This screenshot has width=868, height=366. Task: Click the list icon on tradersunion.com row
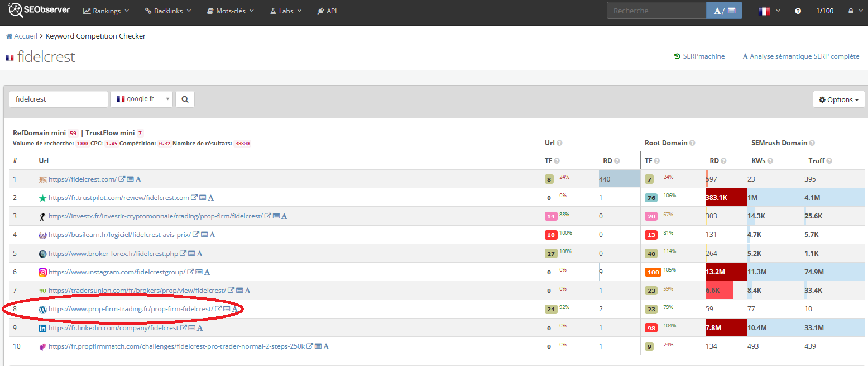click(239, 291)
